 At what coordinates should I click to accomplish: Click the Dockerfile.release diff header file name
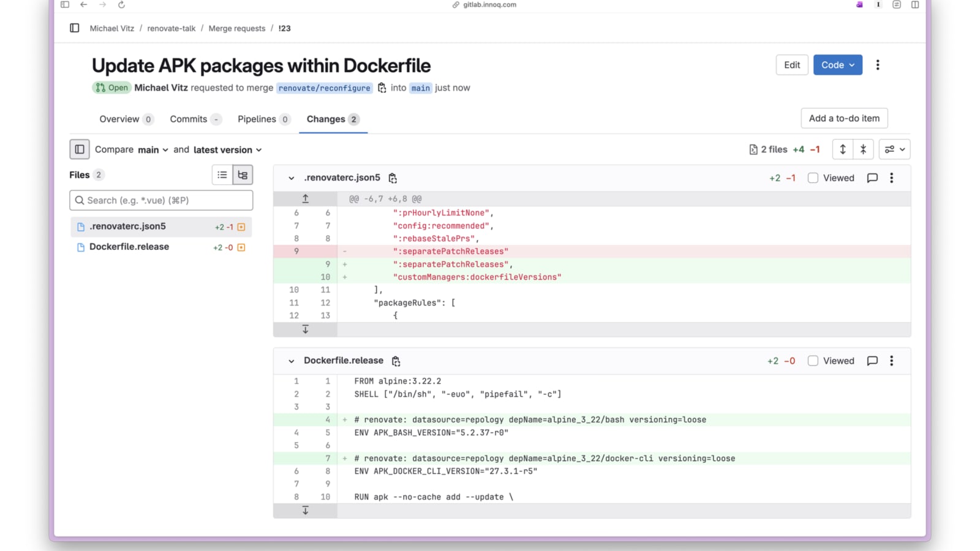[344, 361]
